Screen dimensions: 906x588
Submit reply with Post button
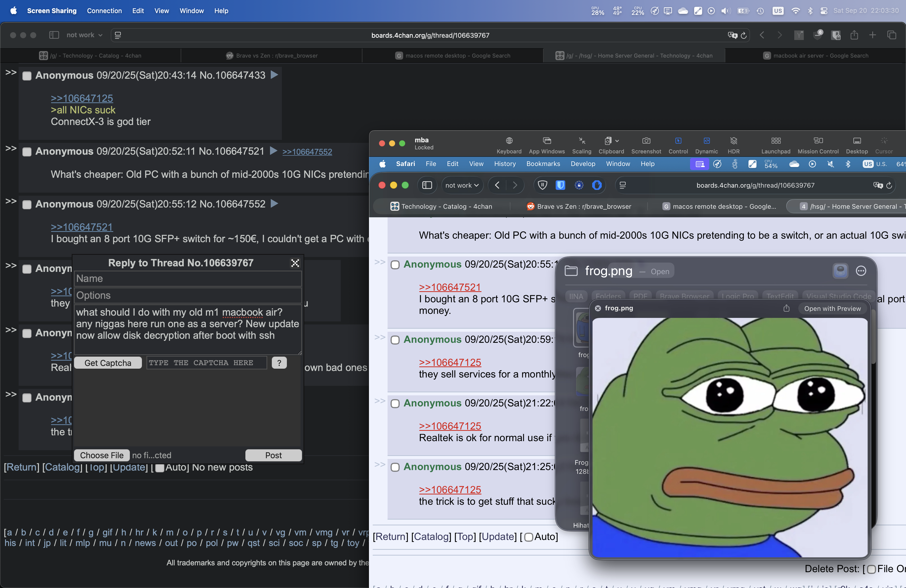click(x=273, y=455)
